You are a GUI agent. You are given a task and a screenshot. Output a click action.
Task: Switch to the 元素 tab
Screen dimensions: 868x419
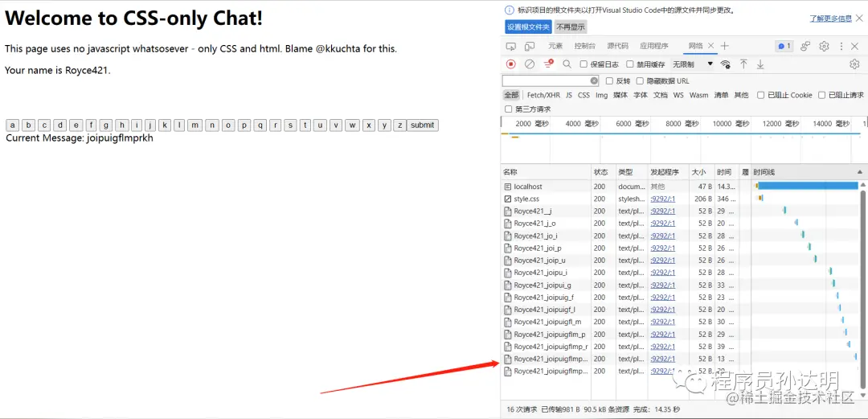[555, 46]
